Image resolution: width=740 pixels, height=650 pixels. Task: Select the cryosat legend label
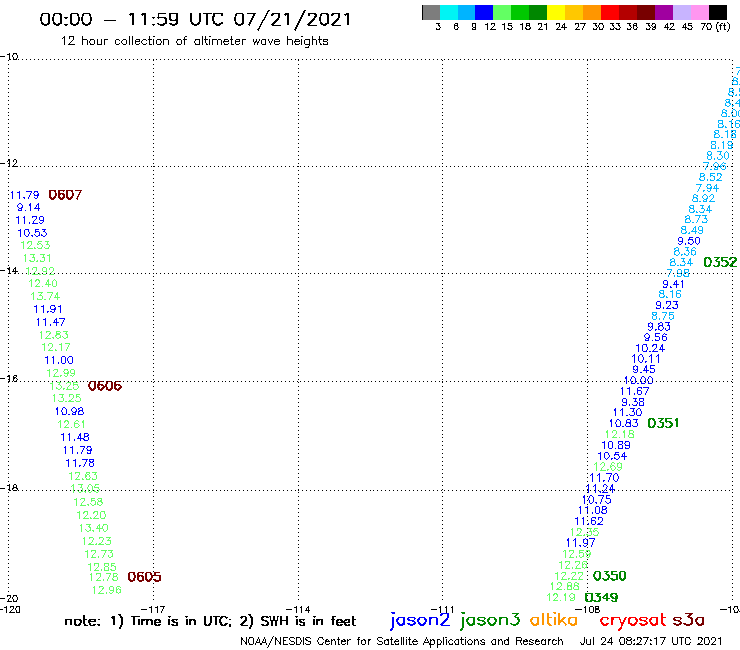[x=633, y=620]
